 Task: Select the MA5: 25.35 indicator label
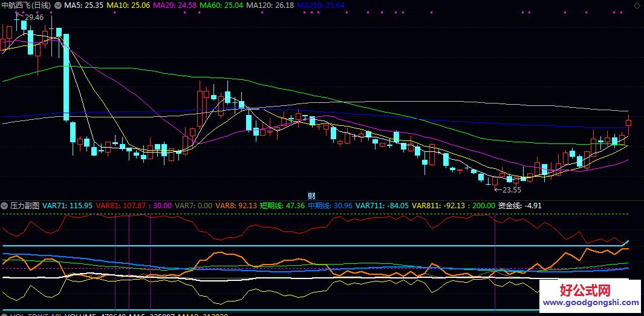[x=83, y=5]
